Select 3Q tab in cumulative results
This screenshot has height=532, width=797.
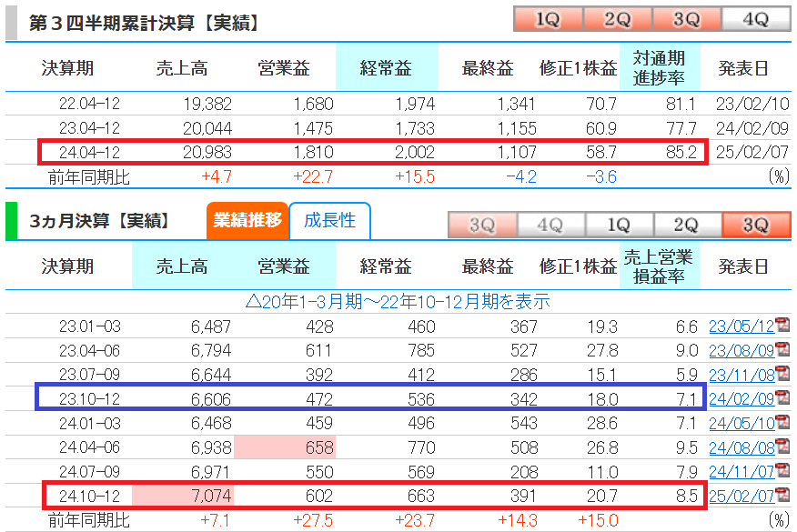(x=686, y=19)
